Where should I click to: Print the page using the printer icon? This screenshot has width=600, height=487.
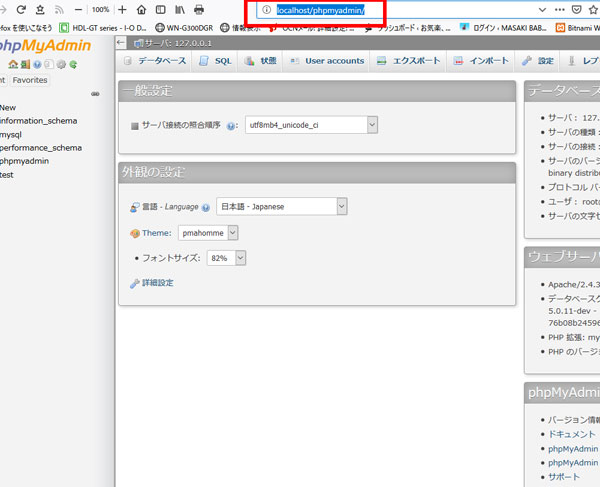[199, 10]
